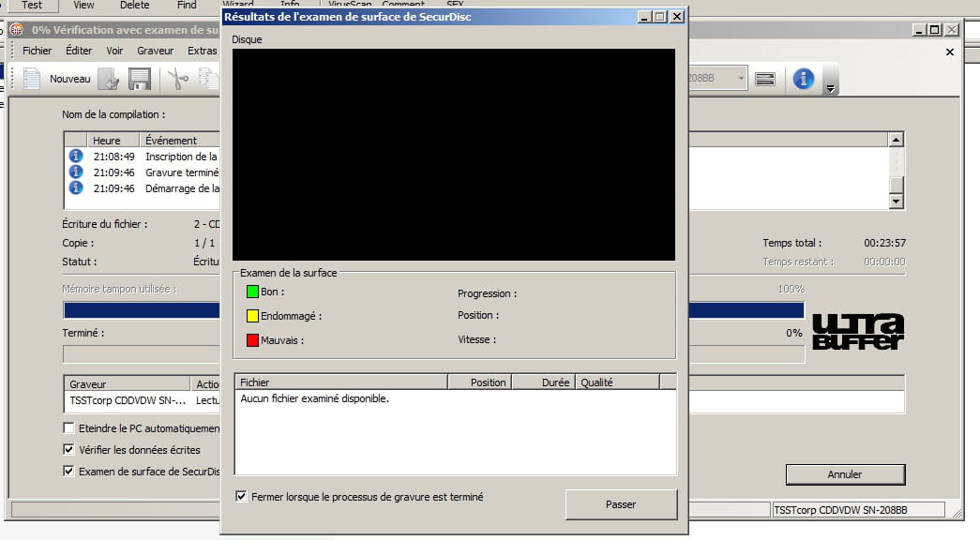Click the Position column header
Screen dimensions: 980x540
click(479, 382)
